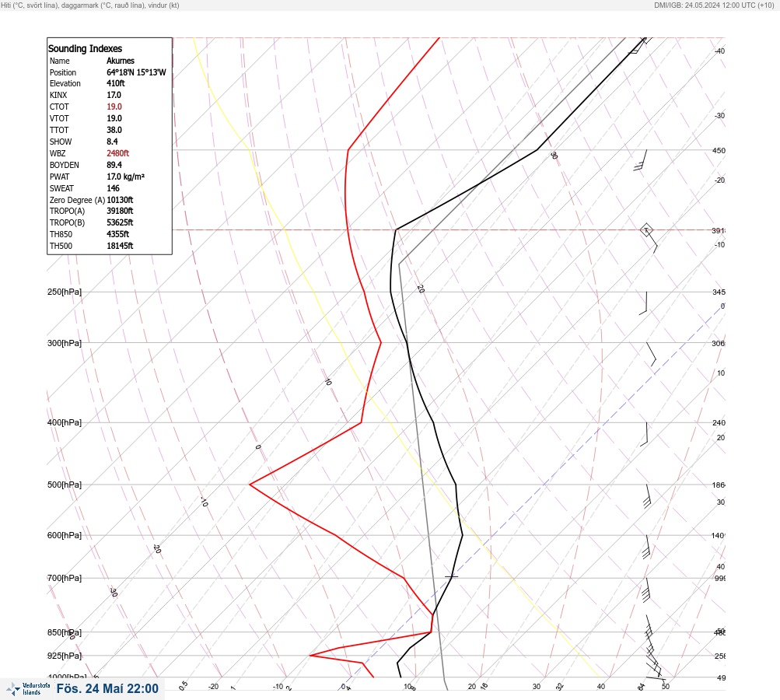This screenshot has width=780, height=700.
Task: Click the TROPO(A) value 39180ft
Action: [120, 211]
